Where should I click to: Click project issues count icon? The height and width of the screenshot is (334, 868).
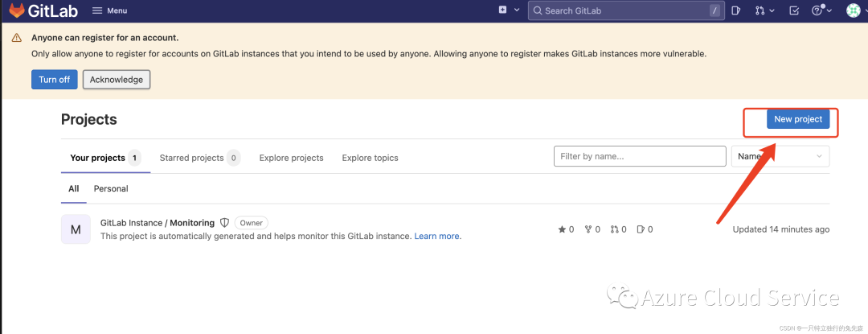641,229
